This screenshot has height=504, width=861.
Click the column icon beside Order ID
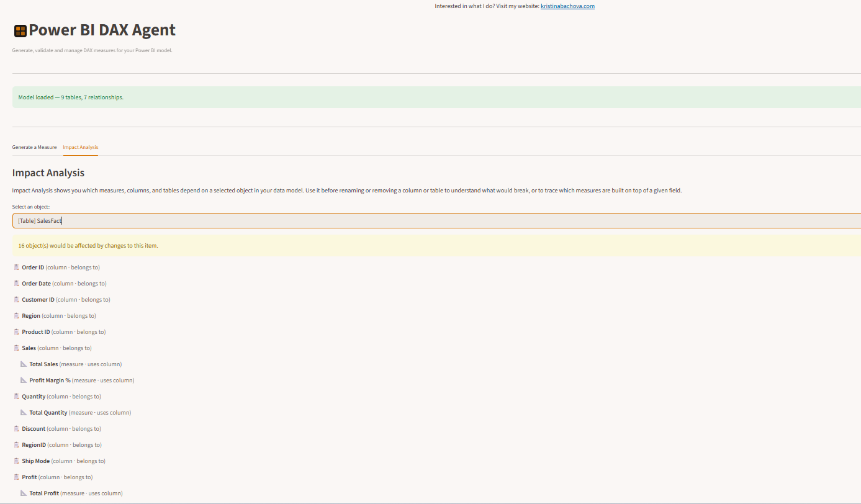pyautogui.click(x=16, y=268)
